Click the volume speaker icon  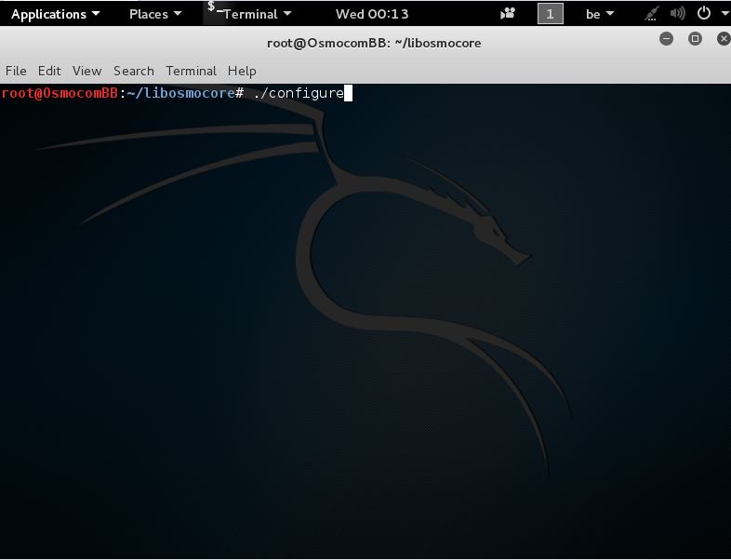click(x=677, y=14)
